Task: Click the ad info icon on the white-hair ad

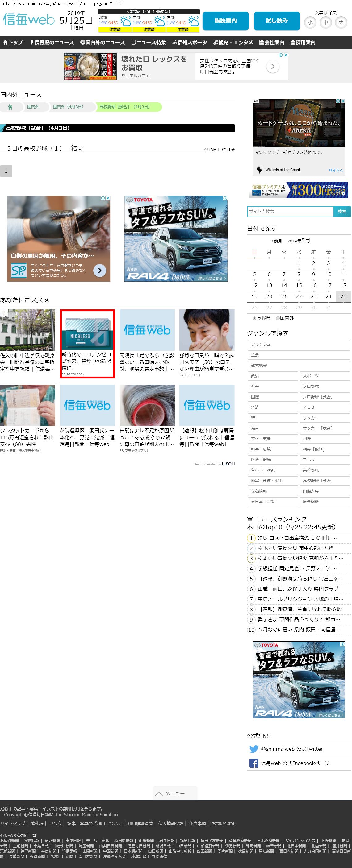Action: point(103,198)
